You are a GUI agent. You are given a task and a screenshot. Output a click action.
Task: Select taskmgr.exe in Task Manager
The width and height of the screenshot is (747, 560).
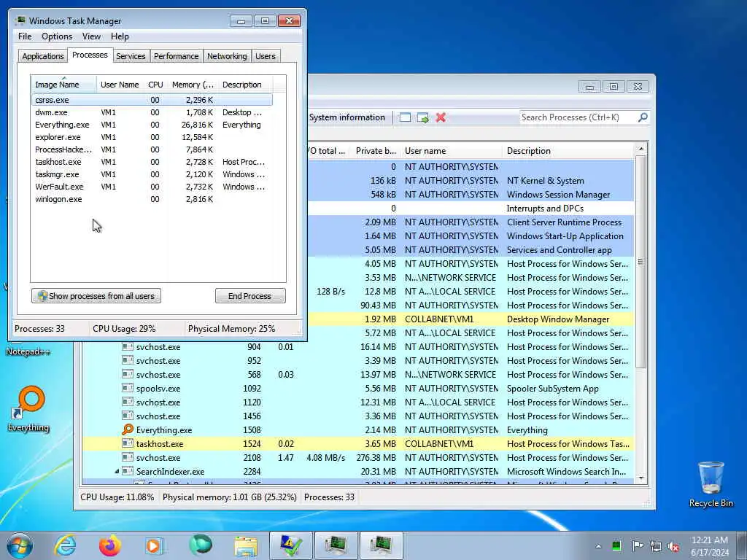[152, 174]
